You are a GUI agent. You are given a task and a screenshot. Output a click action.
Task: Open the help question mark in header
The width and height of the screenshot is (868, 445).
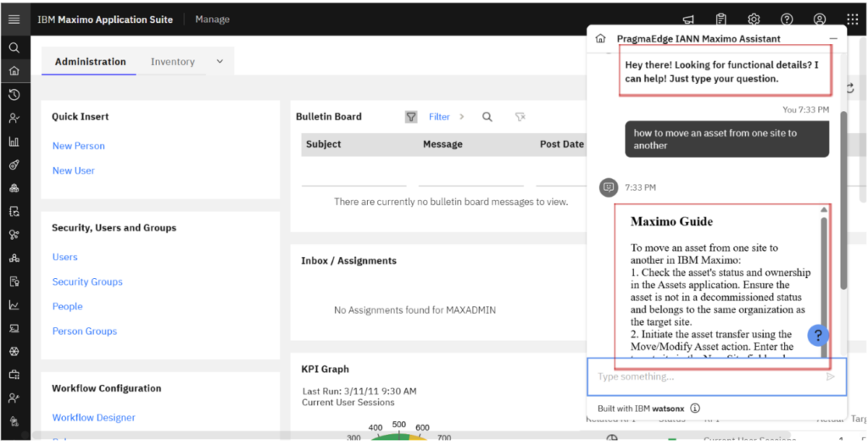tap(787, 19)
